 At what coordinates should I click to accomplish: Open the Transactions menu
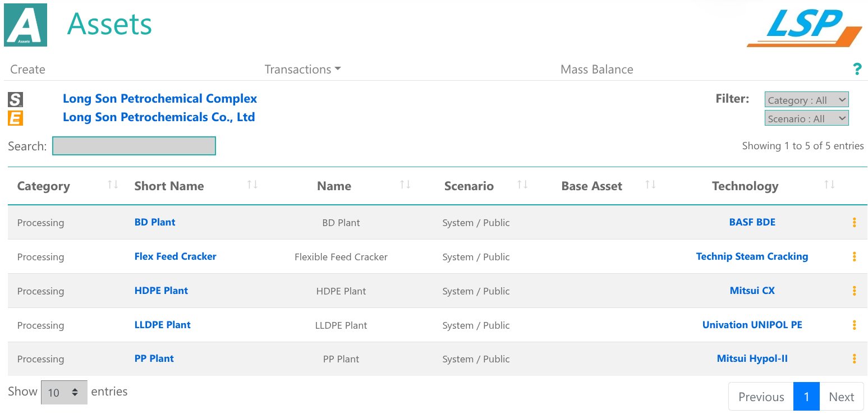302,70
